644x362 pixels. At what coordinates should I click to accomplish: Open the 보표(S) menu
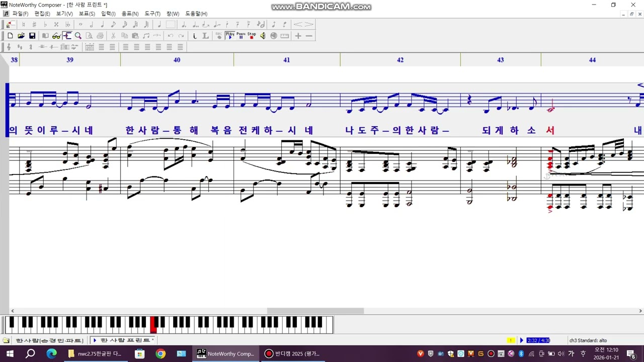(x=87, y=14)
